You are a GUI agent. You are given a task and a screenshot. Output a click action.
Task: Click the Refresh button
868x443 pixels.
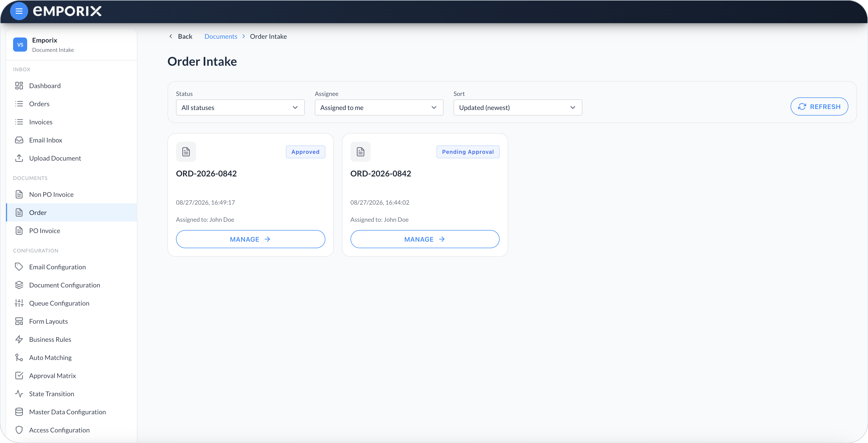pyautogui.click(x=819, y=107)
